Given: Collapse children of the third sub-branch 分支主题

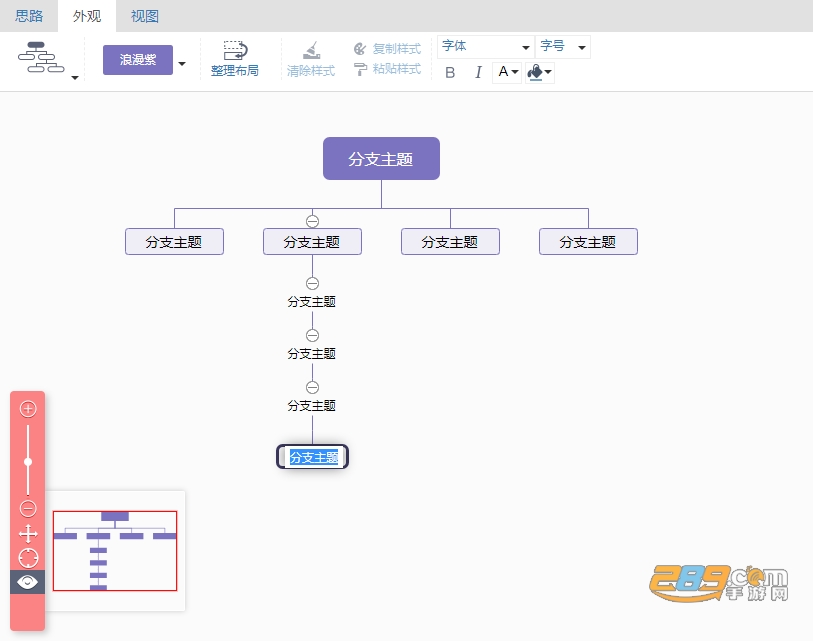Looking at the screenshot, I should [312, 387].
